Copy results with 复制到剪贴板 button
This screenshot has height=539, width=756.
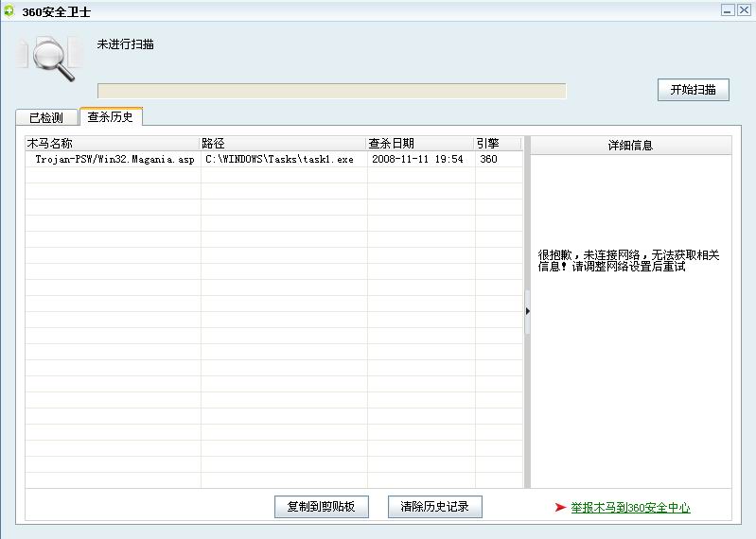coord(322,507)
